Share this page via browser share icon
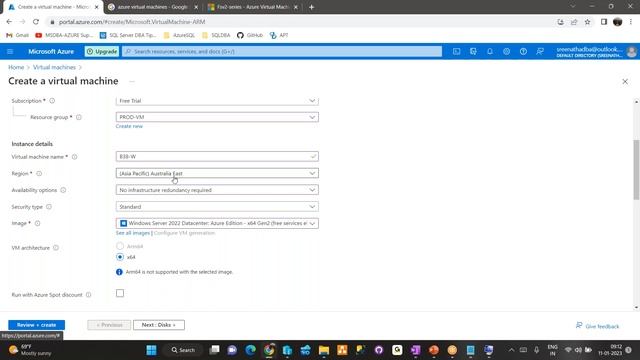The image size is (640, 360). click(574, 22)
